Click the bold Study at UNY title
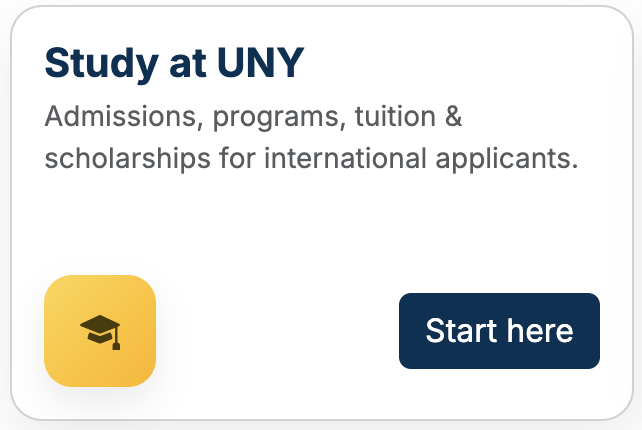 point(174,65)
